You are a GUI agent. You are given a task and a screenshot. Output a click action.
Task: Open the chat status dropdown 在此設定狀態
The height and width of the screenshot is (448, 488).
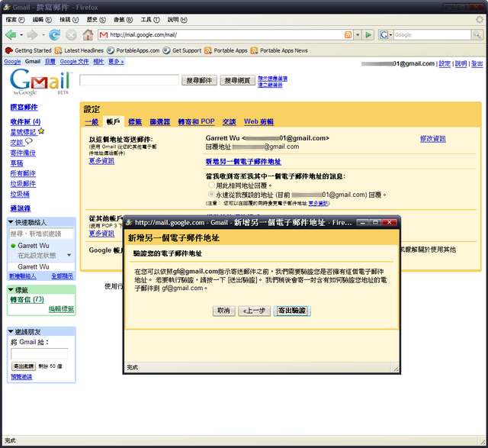pos(69,255)
